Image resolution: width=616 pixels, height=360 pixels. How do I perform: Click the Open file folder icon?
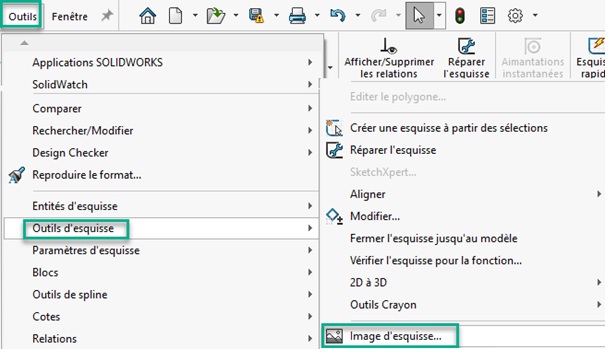tap(216, 16)
